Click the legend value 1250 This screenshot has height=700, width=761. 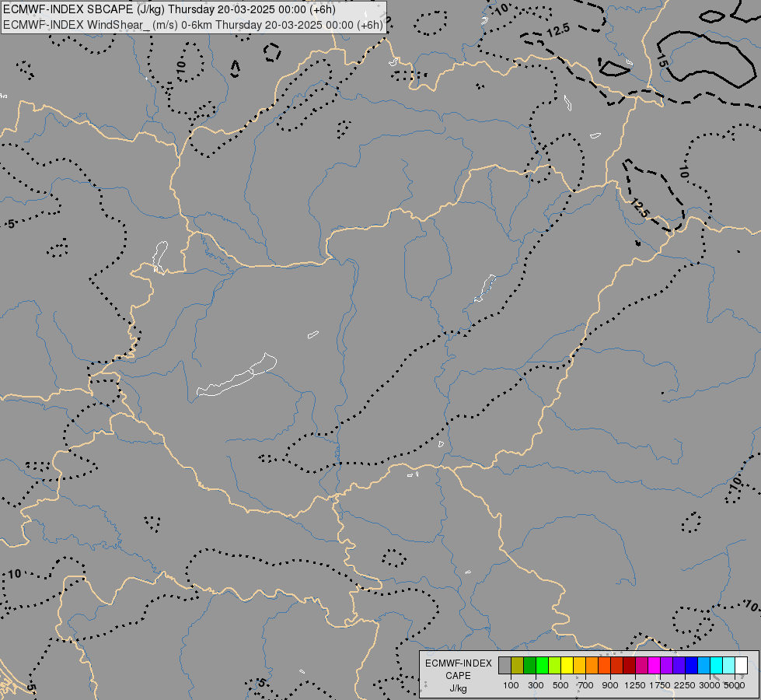[x=635, y=685]
